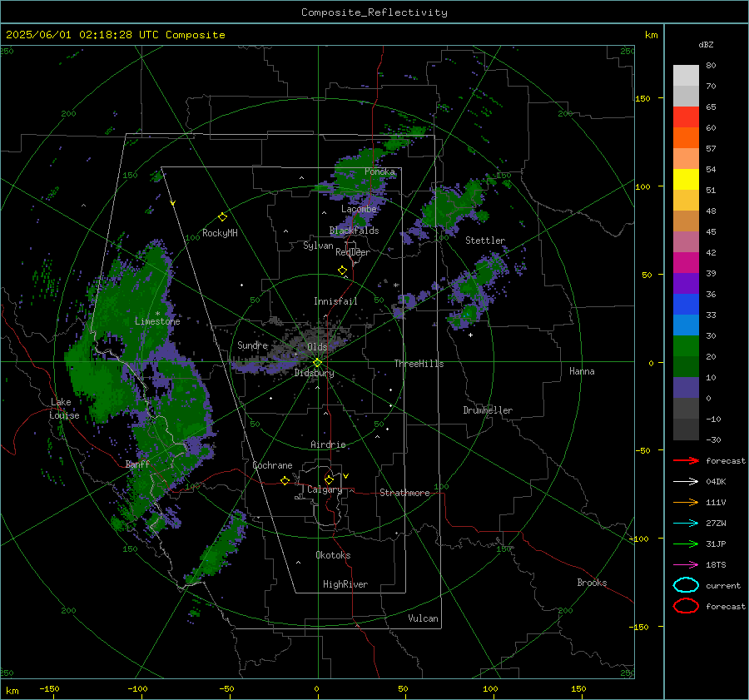Click the Cochrane town label
Viewport: 749px width, 700px height.
click(x=272, y=465)
